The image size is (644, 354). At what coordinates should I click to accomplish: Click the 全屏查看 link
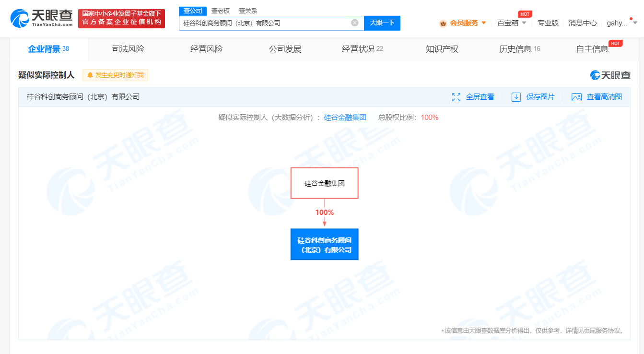[480, 97]
